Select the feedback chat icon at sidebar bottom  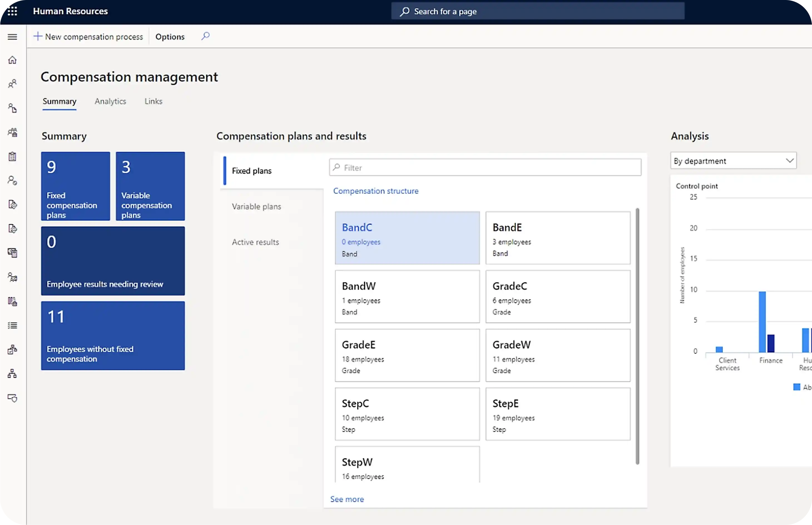coord(13,398)
